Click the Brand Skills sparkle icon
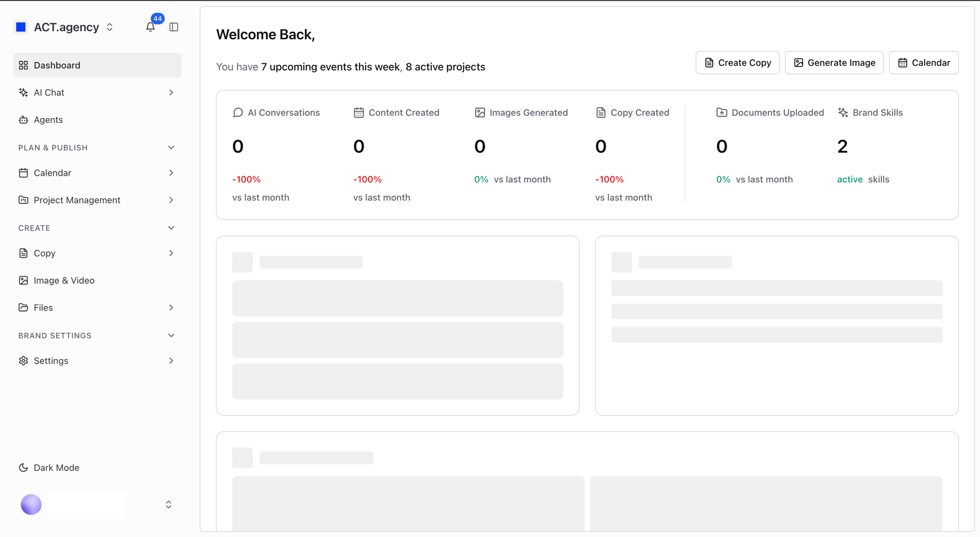This screenshot has height=537, width=980. pyautogui.click(x=843, y=112)
